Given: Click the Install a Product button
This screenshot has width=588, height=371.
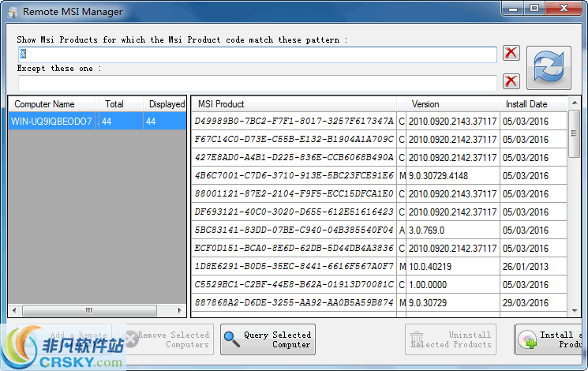Looking at the screenshot, I should [x=549, y=339].
